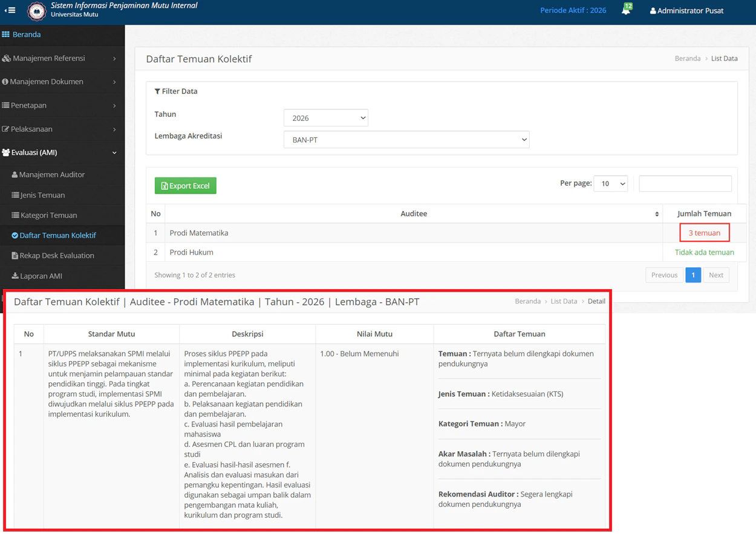
Task: Click Beranda breadcrumb in list header
Action: coord(688,59)
